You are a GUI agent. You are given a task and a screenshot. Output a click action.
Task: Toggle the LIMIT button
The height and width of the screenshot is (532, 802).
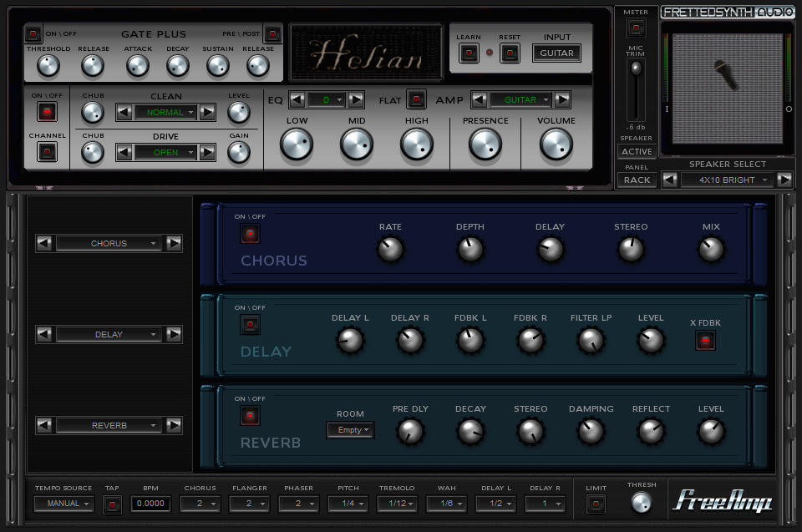tap(596, 504)
